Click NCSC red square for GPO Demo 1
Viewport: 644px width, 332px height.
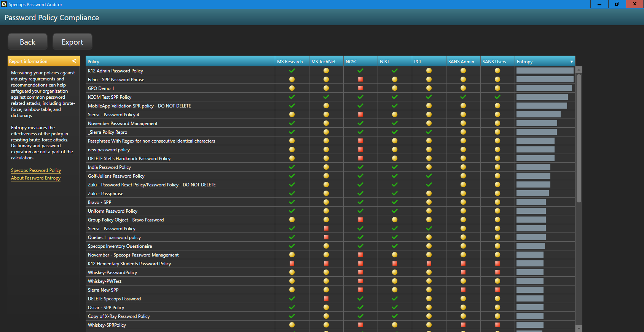click(x=360, y=88)
